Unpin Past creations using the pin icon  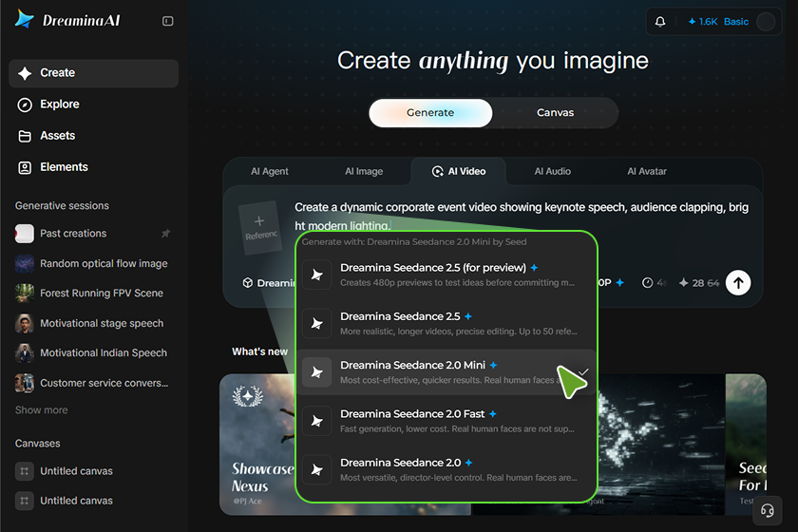point(165,233)
